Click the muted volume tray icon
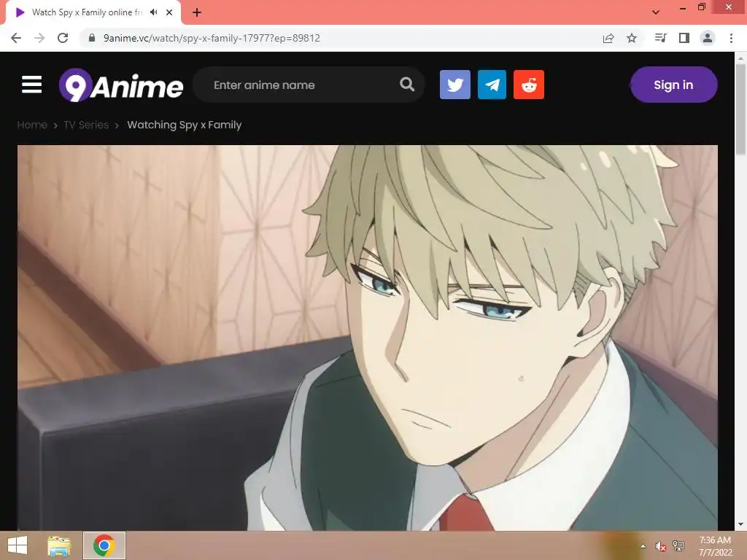 pos(660,545)
